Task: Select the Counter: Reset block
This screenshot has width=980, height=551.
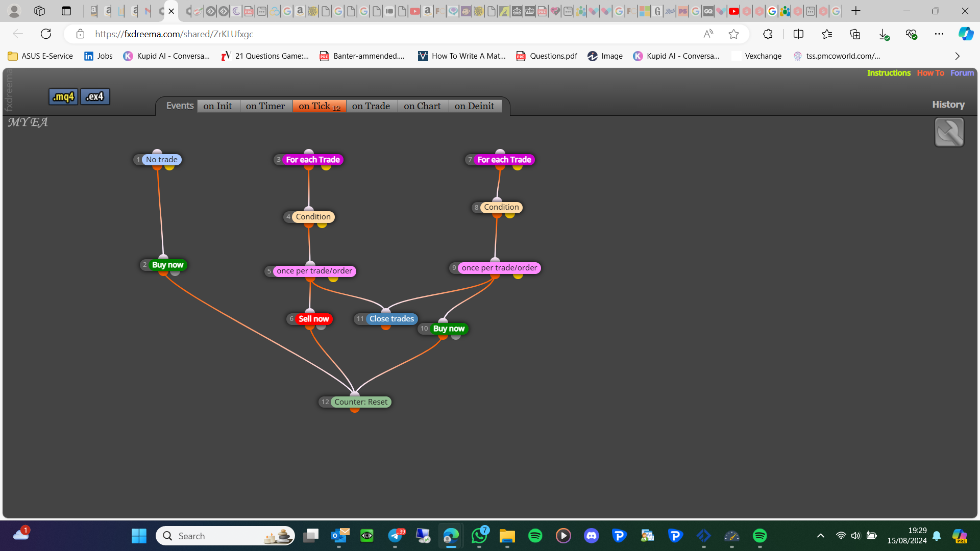Action: pyautogui.click(x=361, y=402)
